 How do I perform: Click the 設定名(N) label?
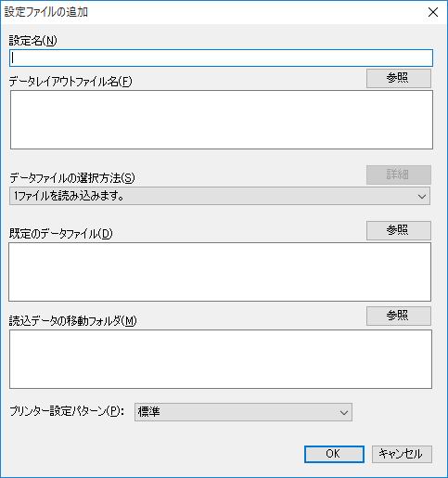pos(33,41)
